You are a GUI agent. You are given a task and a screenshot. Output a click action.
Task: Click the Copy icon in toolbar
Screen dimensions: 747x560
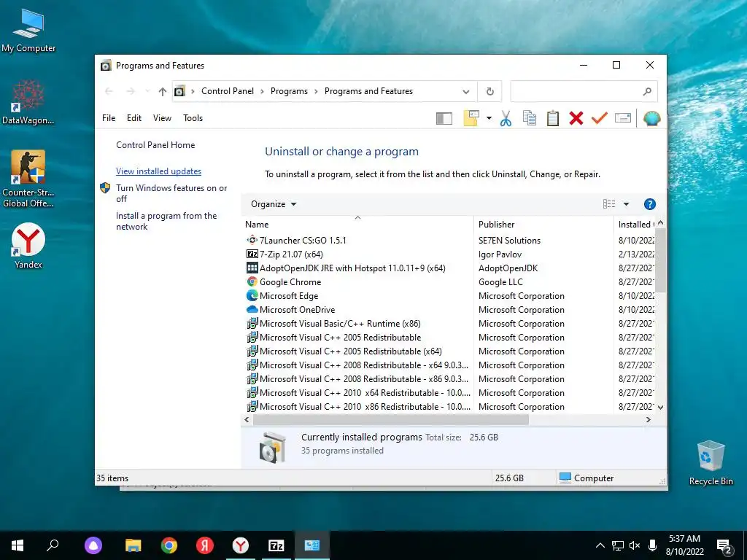tap(530, 118)
